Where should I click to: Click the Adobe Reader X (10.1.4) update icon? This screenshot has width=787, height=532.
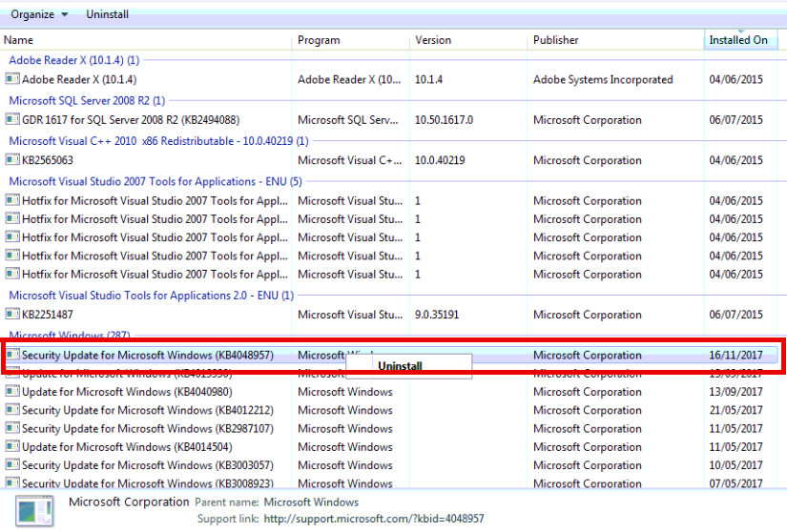click(12, 79)
